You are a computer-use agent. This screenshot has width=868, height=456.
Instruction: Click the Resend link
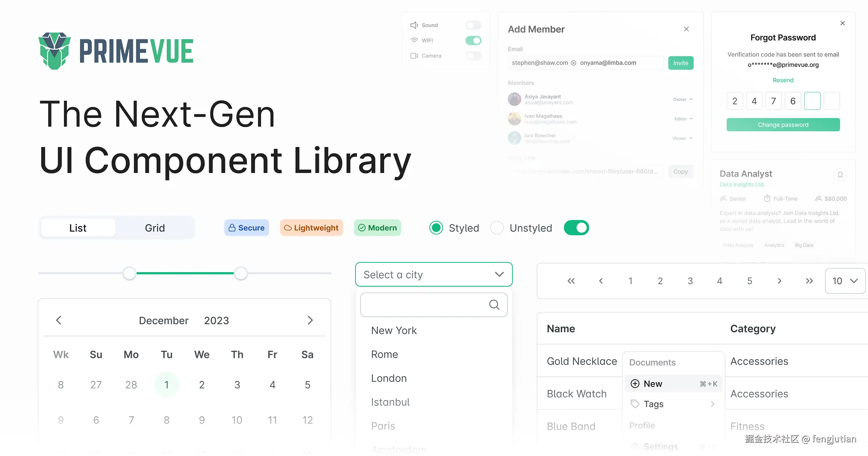[783, 80]
